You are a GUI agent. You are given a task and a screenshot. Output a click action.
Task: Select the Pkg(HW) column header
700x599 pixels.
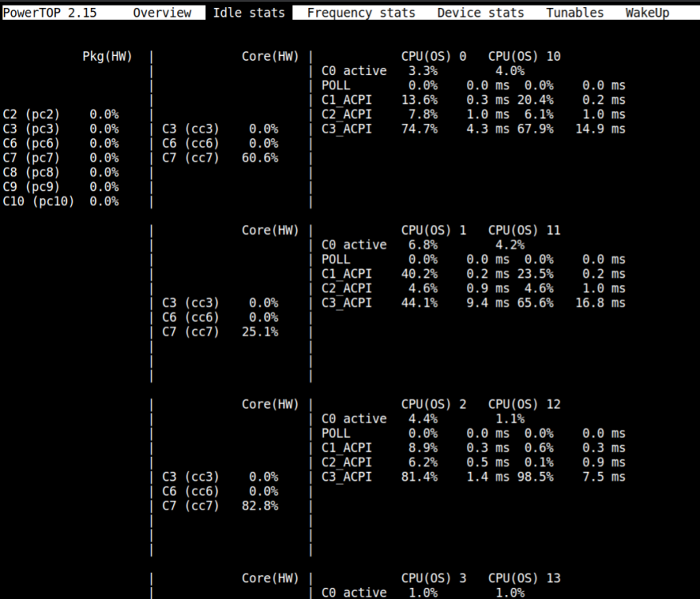coord(108,56)
